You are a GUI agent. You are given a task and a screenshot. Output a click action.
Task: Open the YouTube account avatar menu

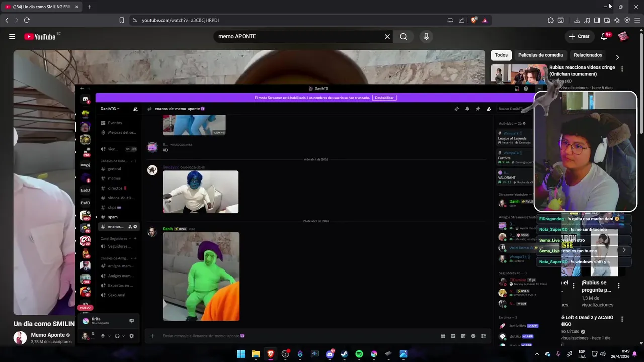[x=623, y=36]
